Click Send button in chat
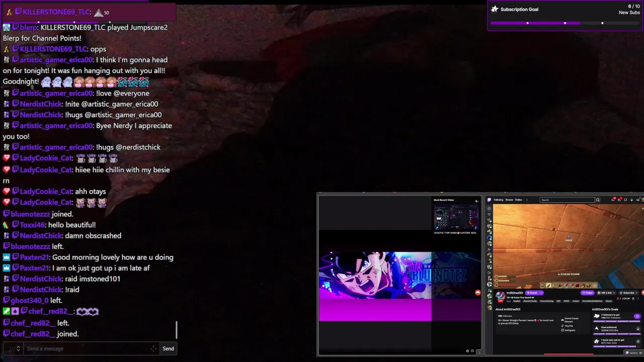644x362 pixels. coord(168,348)
